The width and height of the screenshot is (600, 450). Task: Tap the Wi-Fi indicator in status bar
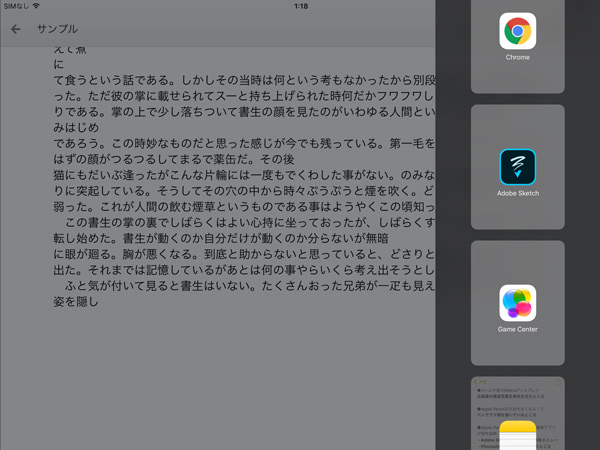click(37, 6)
